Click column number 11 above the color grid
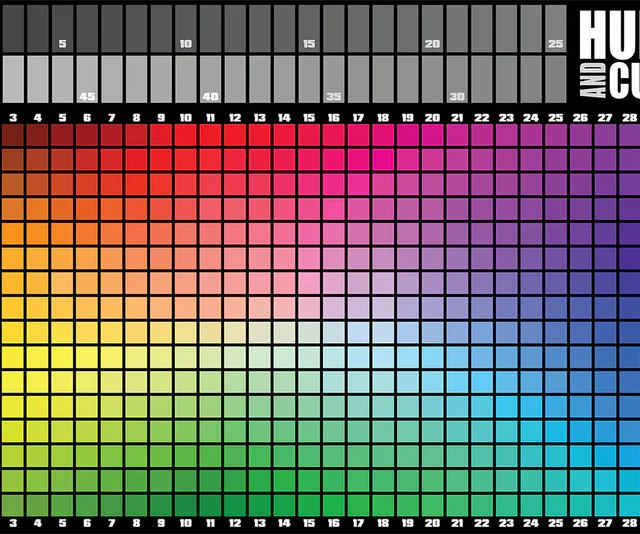 210,118
